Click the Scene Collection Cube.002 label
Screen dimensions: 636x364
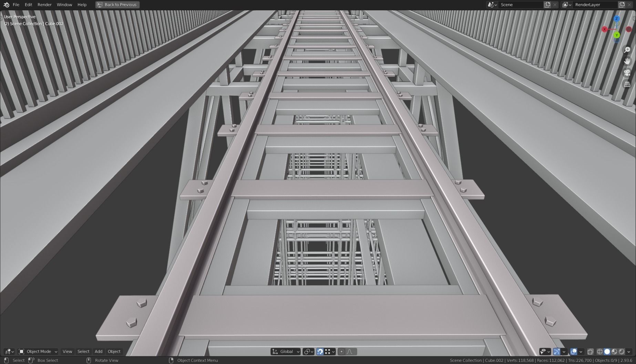coord(34,23)
